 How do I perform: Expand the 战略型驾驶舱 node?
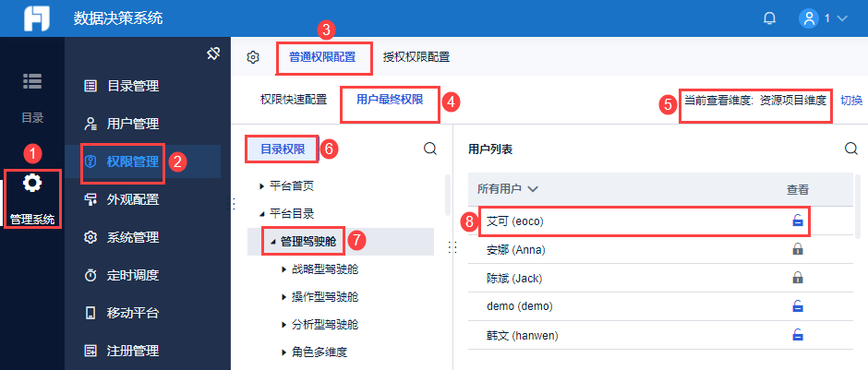coord(284,269)
